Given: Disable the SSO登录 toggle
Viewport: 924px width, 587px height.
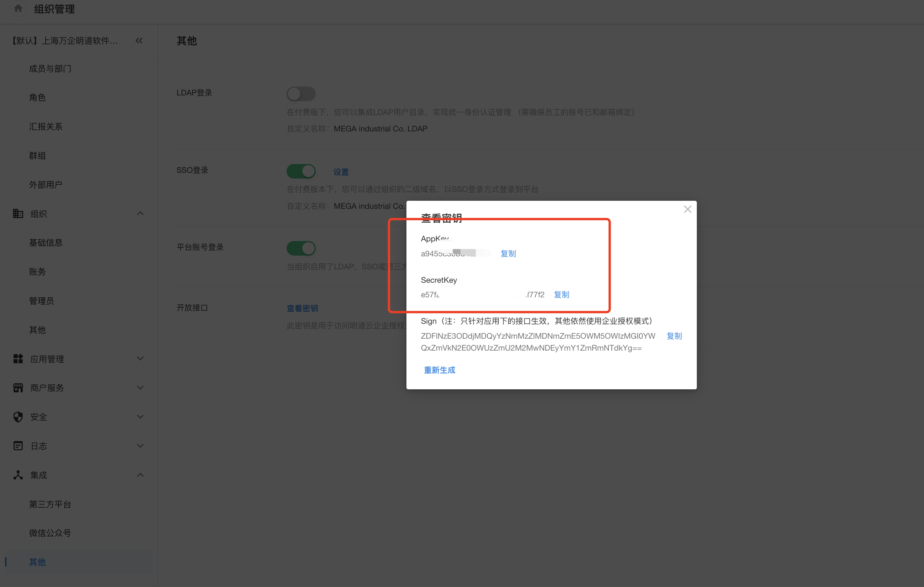Looking at the screenshot, I should (x=301, y=171).
